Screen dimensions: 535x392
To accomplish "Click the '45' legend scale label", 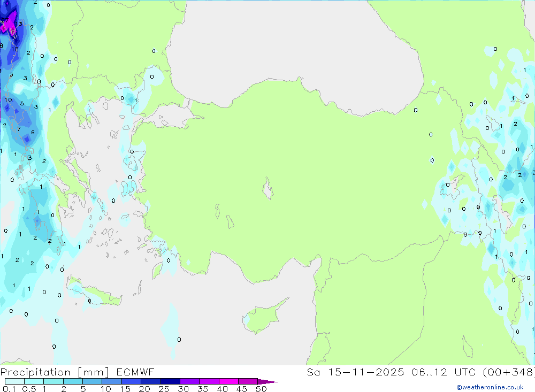I will 242,389.
